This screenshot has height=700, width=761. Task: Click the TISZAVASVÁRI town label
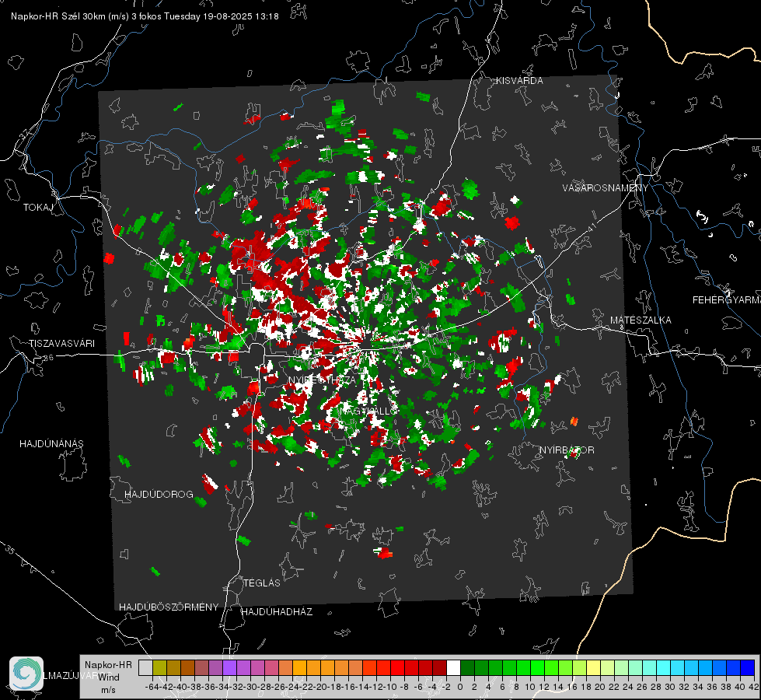click(x=61, y=344)
